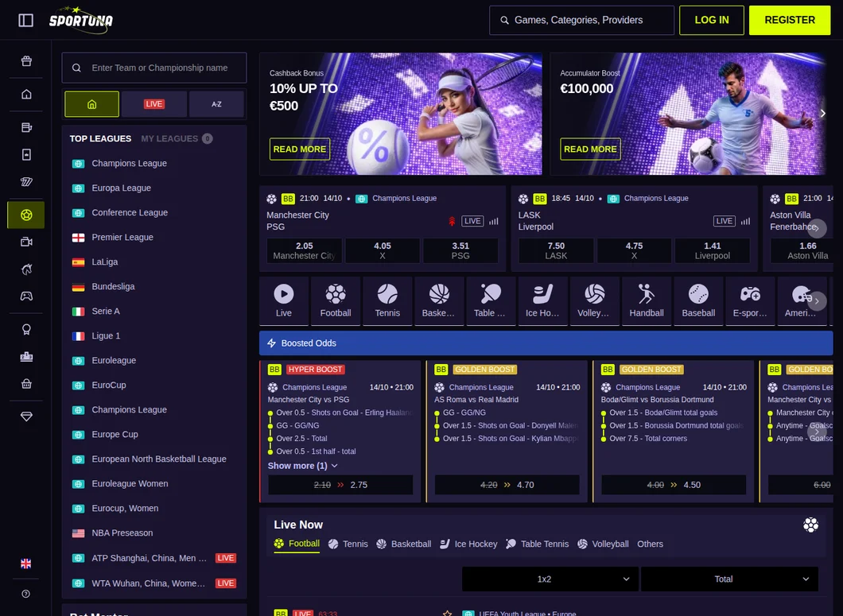The image size is (843, 616).
Task: Advance the promo banner carousel arrow
Action: (822, 114)
